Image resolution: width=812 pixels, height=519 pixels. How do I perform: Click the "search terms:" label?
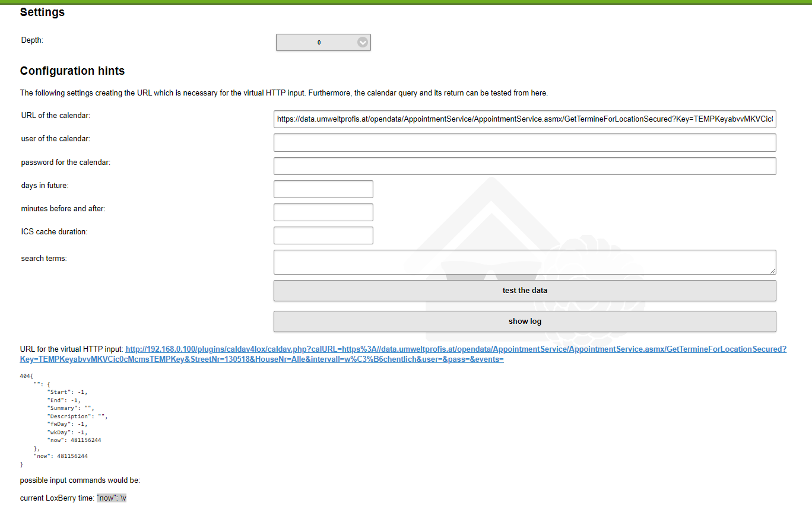coord(44,259)
